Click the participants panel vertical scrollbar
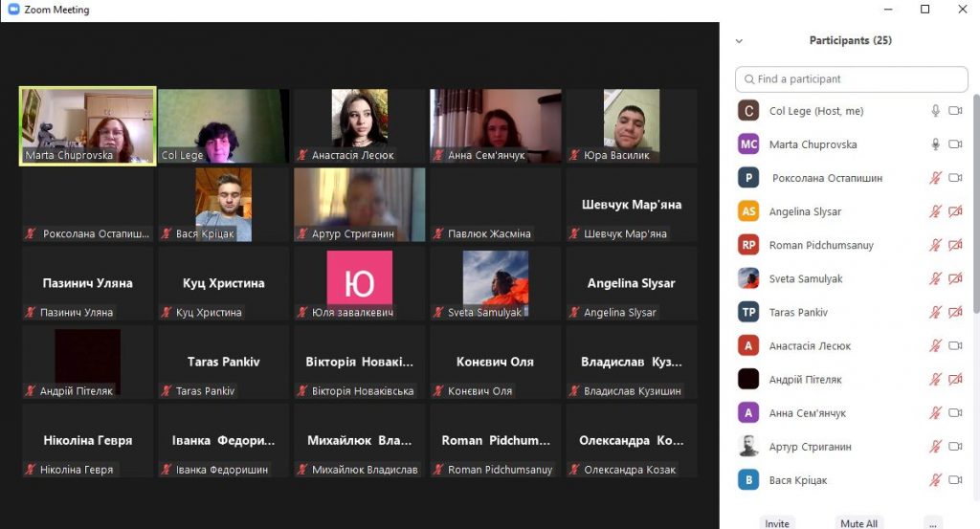 [975, 201]
